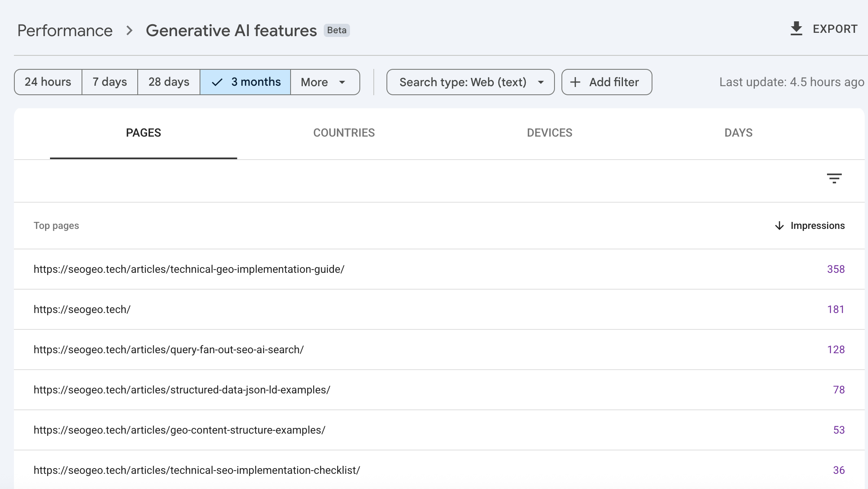Click the Generative AI features title

pos(231,30)
